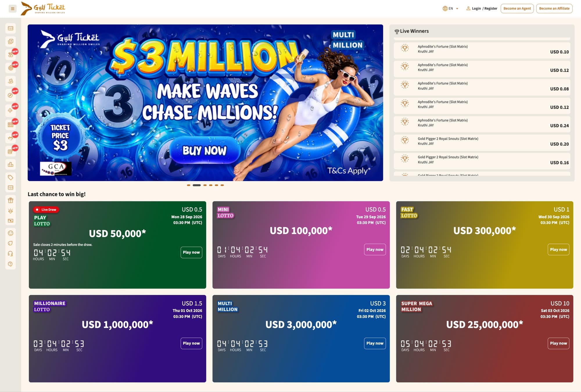This screenshot has width=581, height=392.
Task: Click the Register link
Action: [491, 8]
